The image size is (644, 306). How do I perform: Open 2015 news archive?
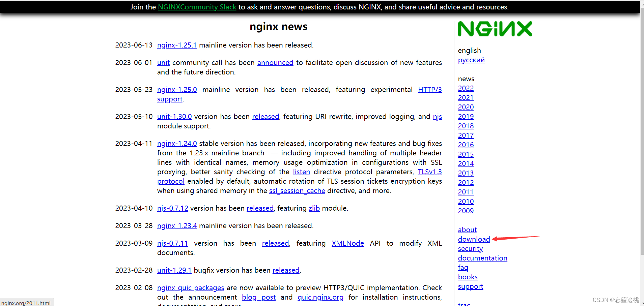466,154
